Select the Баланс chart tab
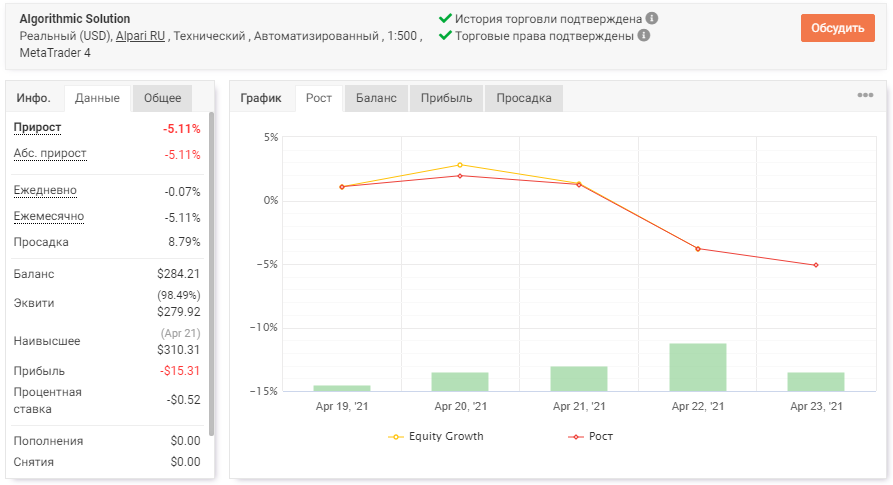 coord(376,98)
